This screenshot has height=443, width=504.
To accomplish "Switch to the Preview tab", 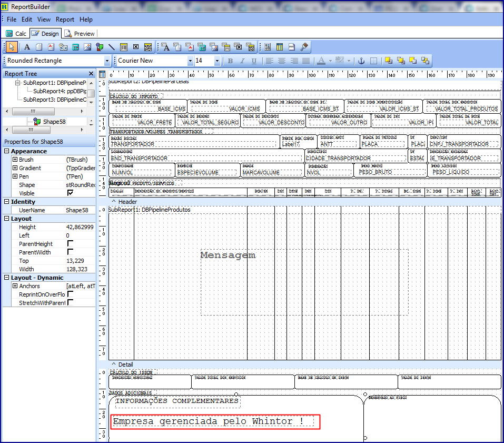I will 80,33.
